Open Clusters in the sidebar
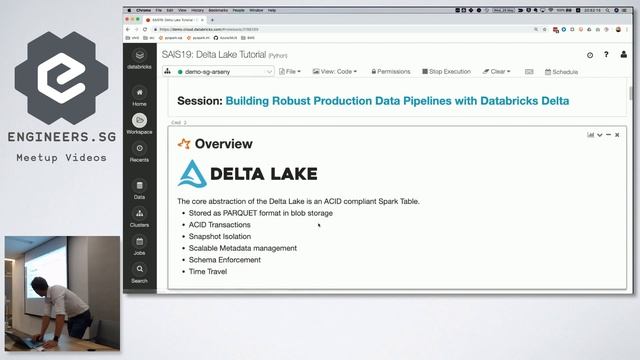 tap(139, 218)
